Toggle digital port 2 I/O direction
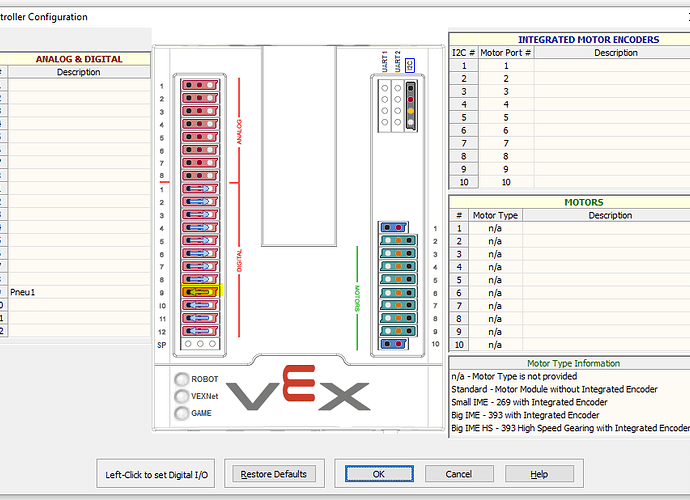 pos(200,202)
